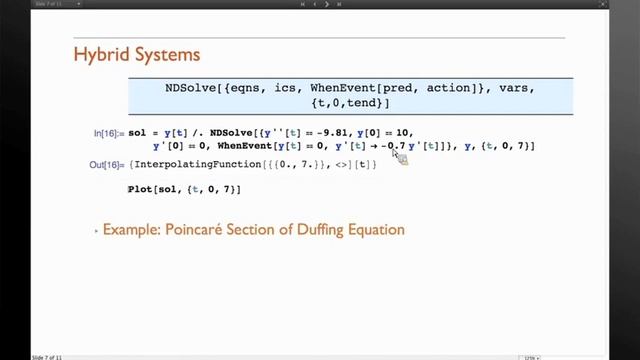Screen dimensions: 640x360
Task: Click the In[16]:= cell label
Action: click(109, 133)
